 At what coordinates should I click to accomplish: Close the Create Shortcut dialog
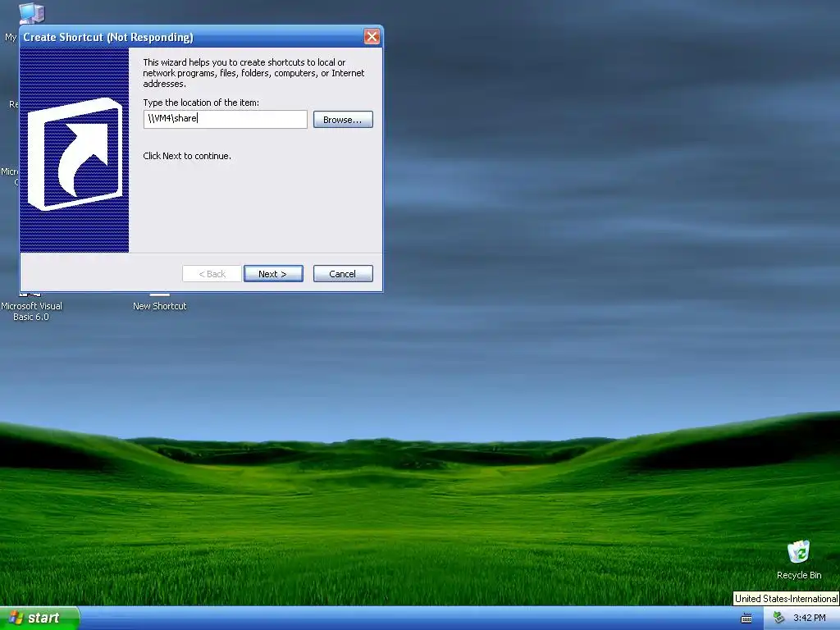372,36
